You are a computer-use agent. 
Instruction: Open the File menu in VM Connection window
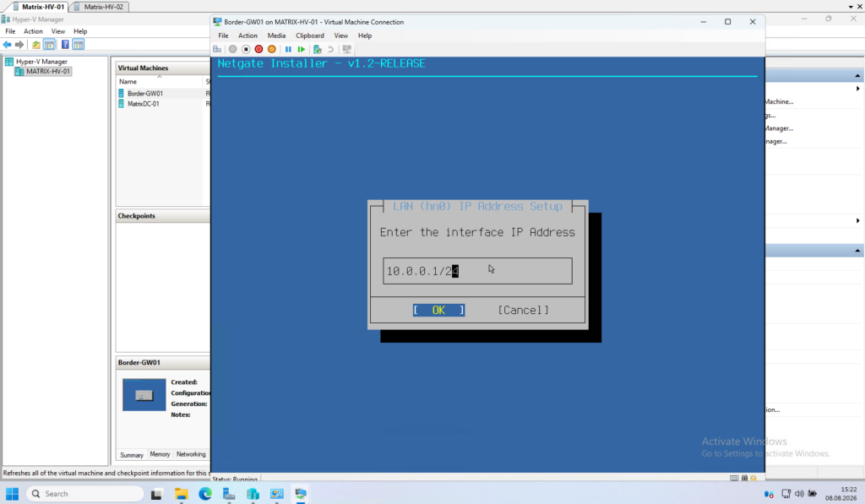pos(223,35)
